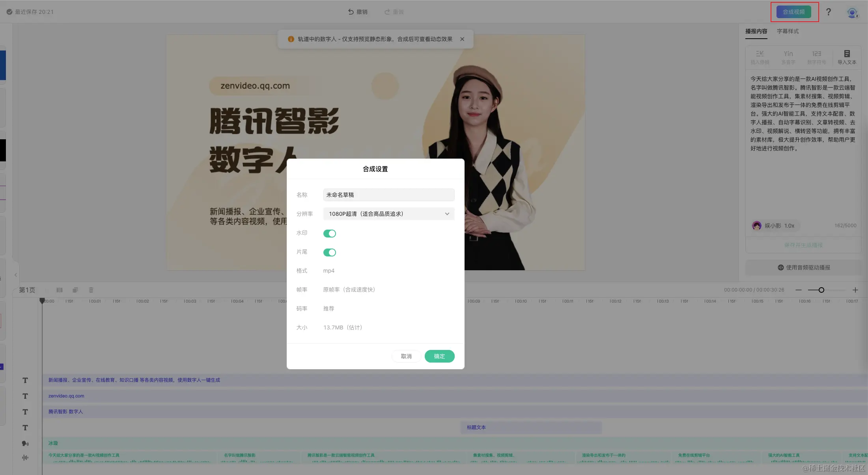Click 取消 in the 合成设置 dialog

(406, 356)
